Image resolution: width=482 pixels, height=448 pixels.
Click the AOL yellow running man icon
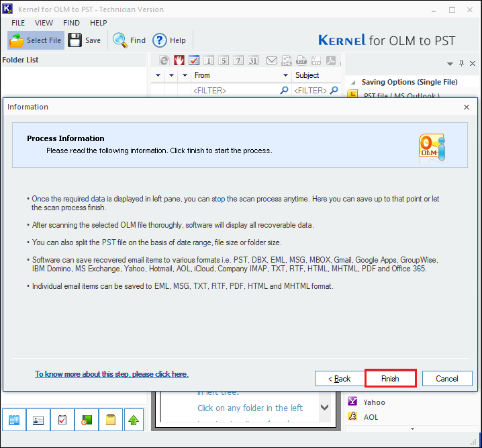pos(352,416)
